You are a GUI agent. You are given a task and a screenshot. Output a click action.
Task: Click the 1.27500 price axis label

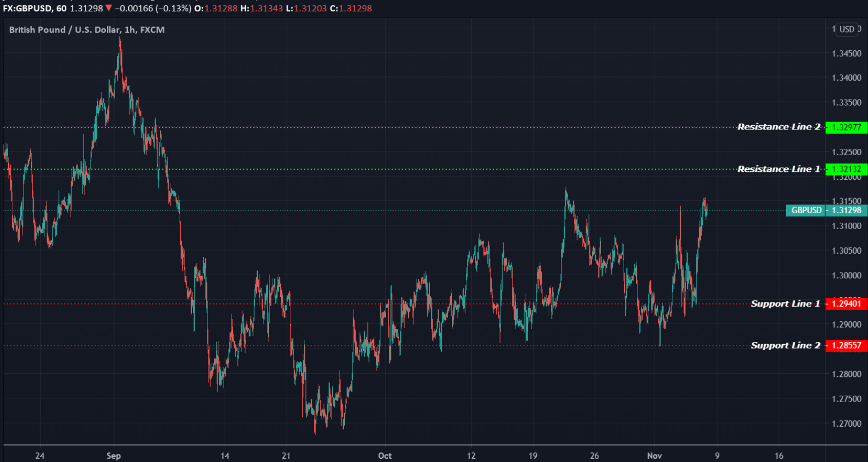pos(847,399)
